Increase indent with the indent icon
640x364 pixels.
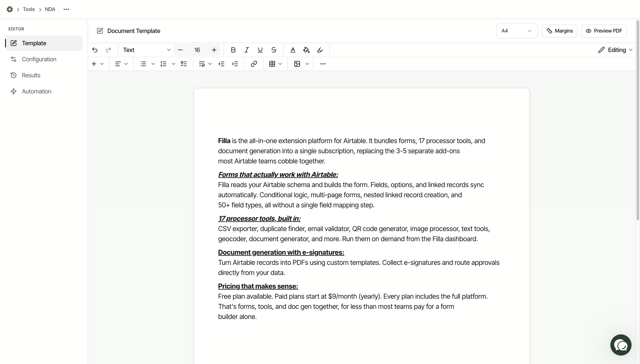[235, 64]
